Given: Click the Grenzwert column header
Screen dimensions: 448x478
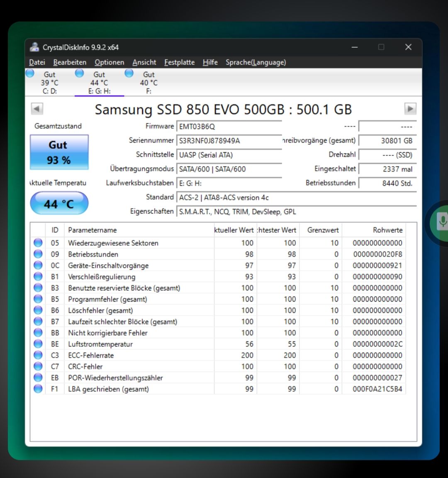Looking at the screenshot, I should (321, 230).
